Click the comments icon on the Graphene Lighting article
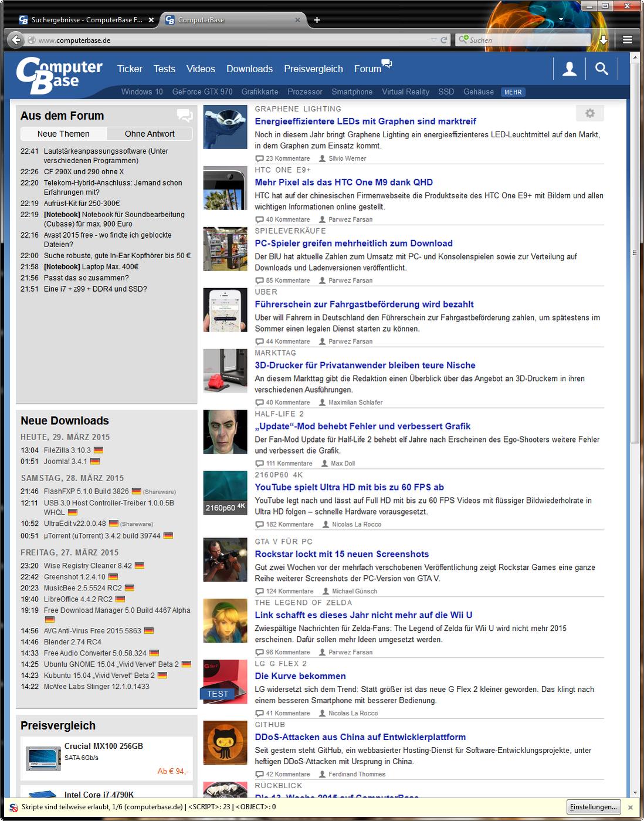Viewport: 644px width, 821px height. point(259,158)
